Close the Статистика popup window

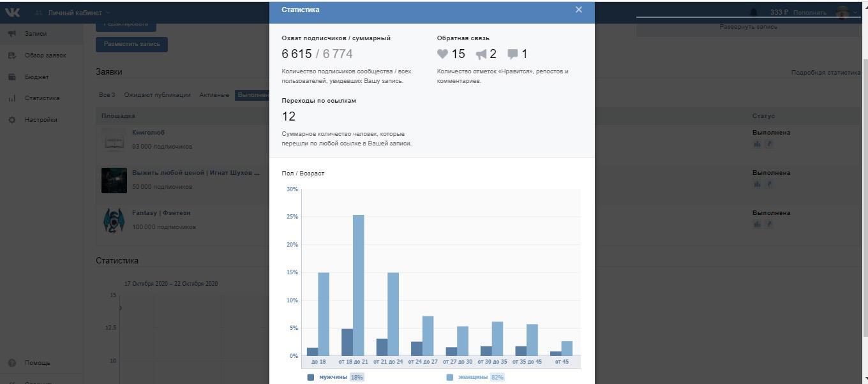point(578,10)
